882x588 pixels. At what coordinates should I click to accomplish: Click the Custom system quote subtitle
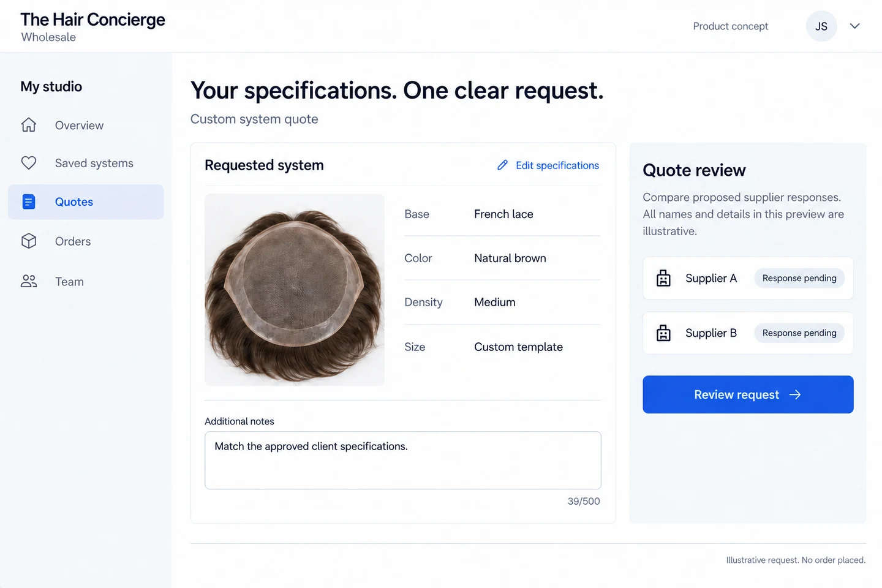point(254,119)
